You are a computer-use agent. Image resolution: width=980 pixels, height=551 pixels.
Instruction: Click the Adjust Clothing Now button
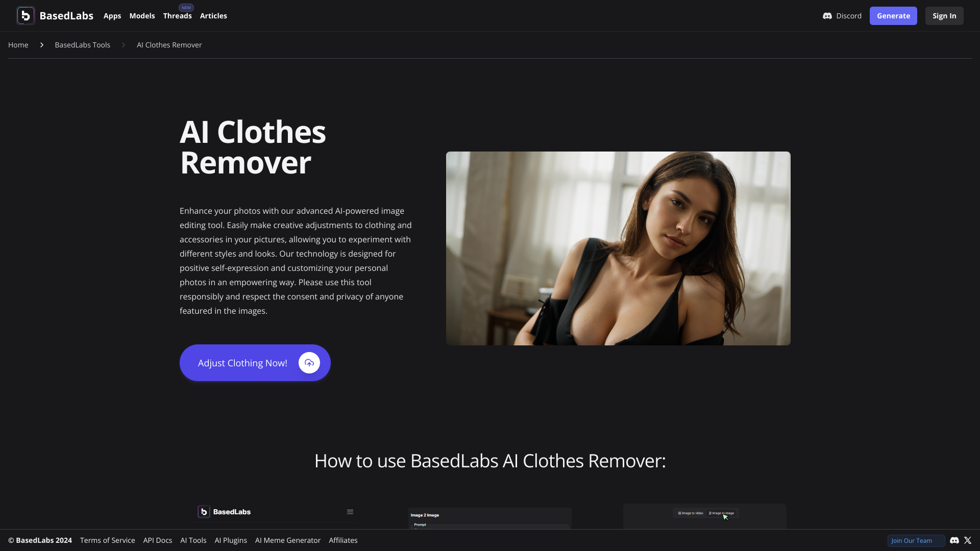(x=255, y=363)
